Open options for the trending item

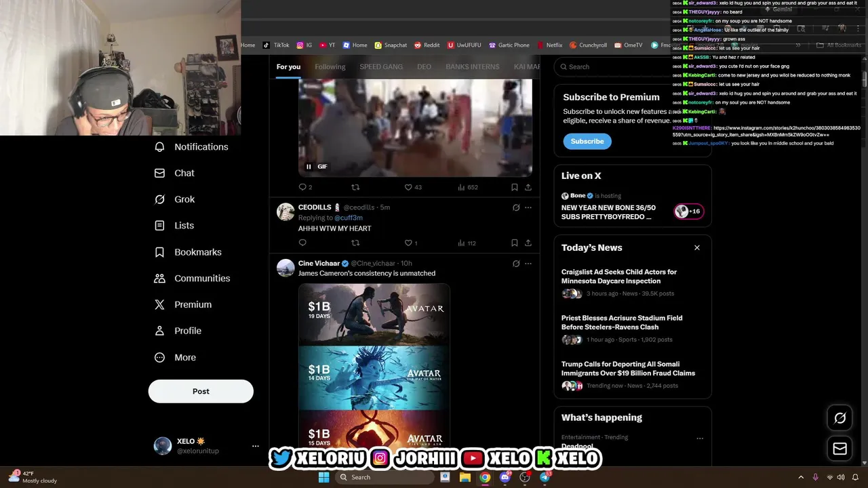700,438
